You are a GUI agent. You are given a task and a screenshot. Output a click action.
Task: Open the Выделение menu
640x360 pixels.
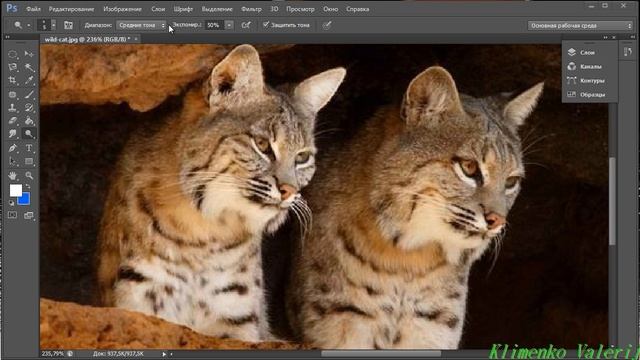pyautogui.click(x=217, y=9)
